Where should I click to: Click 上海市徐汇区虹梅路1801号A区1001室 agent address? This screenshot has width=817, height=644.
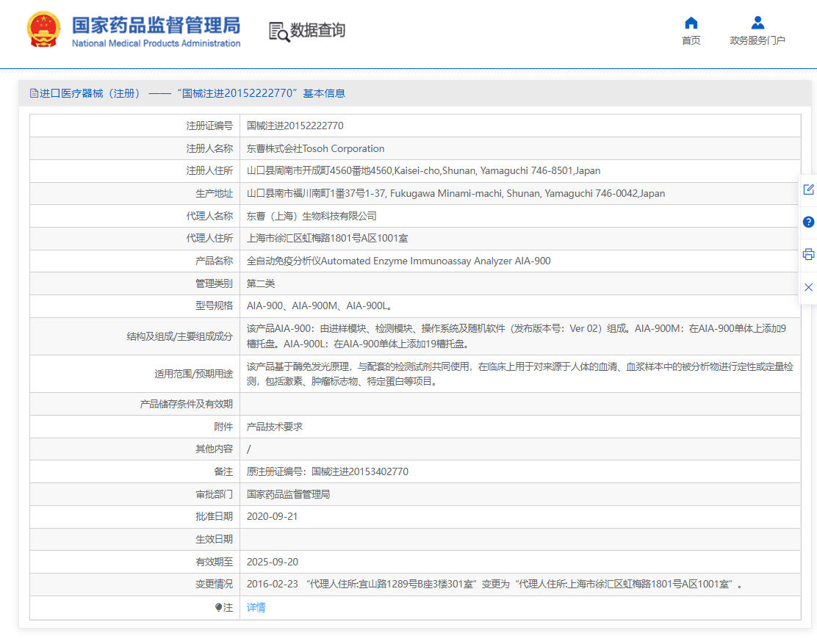[x=327, y=238]
